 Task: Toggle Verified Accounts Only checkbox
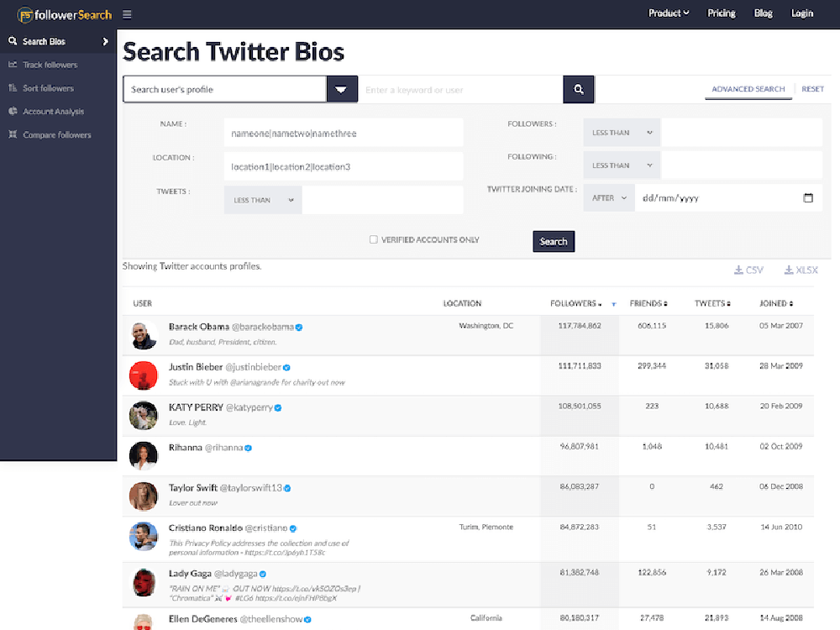pos(374,239)
